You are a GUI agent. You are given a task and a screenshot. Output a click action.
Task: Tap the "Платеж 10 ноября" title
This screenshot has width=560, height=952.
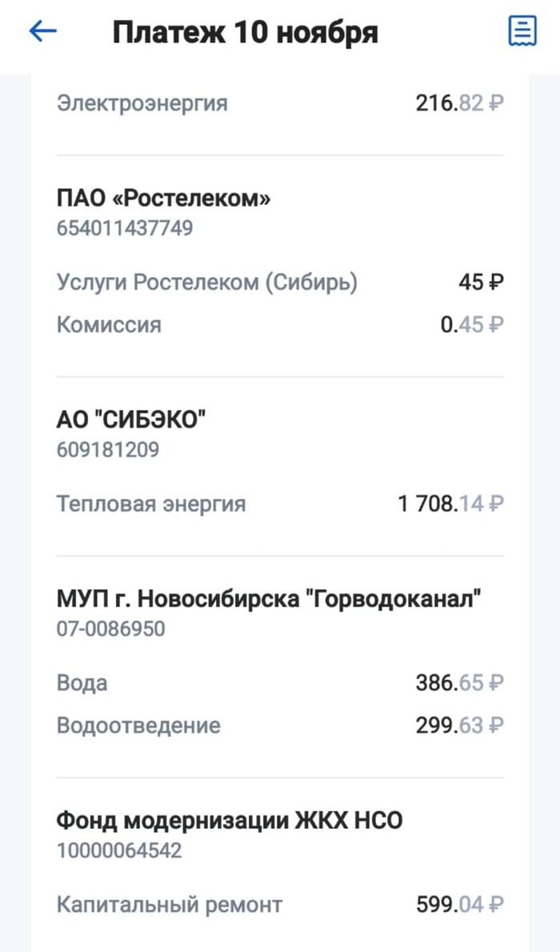pyautogui.click(x=245, y=33)
